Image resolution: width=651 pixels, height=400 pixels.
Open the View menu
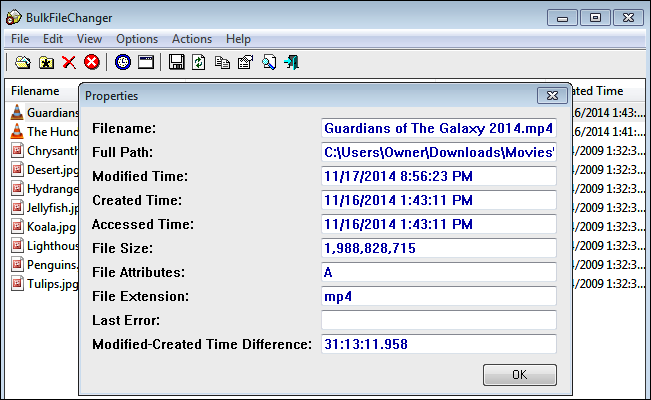[89, 39]
